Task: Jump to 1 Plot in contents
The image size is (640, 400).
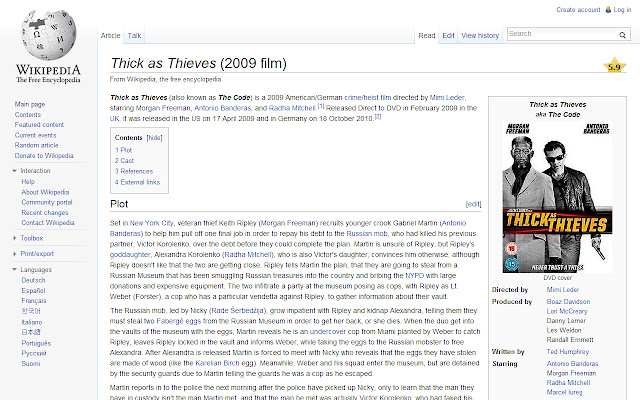Action: click(123, 150)
